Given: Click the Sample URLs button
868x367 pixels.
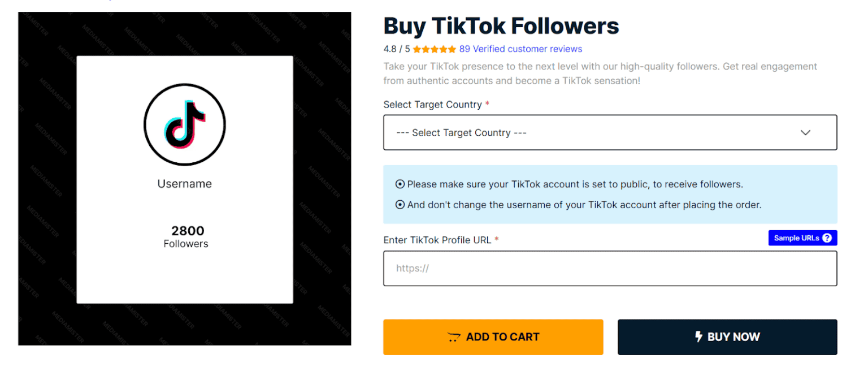Looking at the screenshot, I should (802, 238).
